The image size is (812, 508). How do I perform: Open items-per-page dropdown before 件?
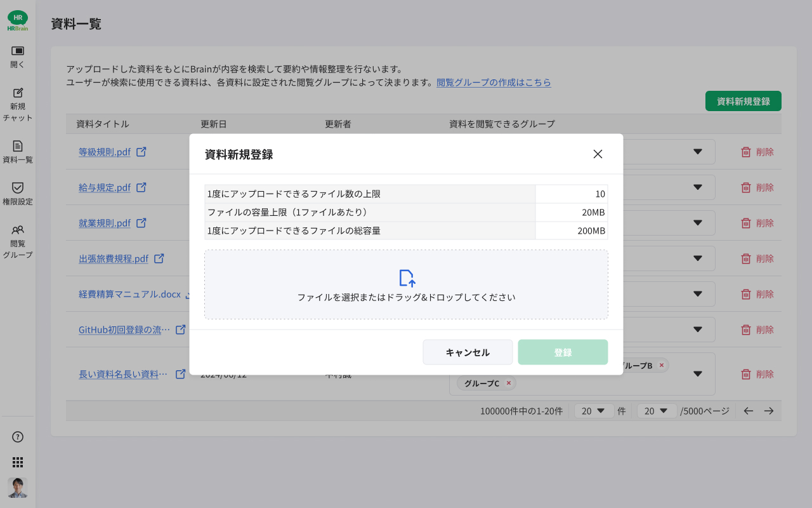(594, 411)
